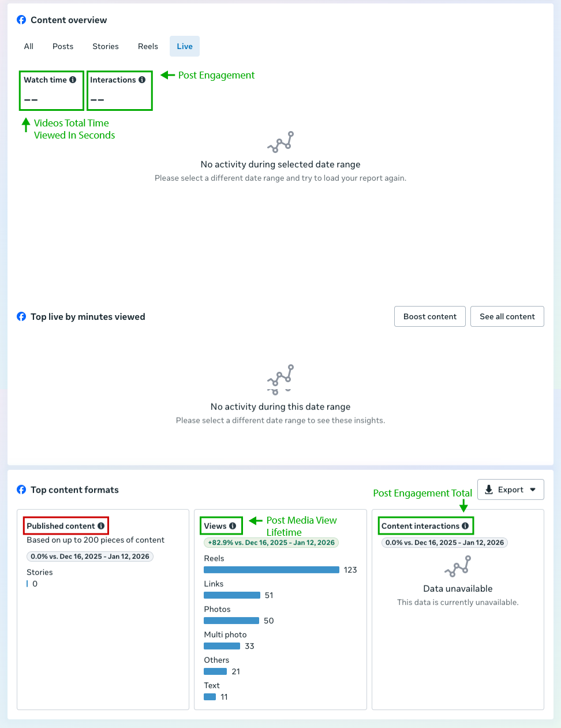Image resolution: width=561 pixels, height=728 pixels.
Task: Click the Published content info icon
Action: 101,526
